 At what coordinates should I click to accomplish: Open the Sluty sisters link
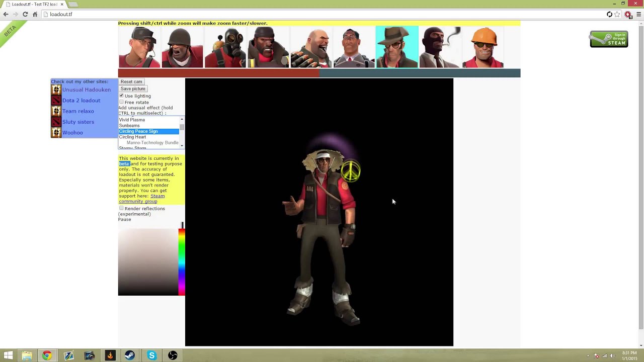tap(78, 122)
